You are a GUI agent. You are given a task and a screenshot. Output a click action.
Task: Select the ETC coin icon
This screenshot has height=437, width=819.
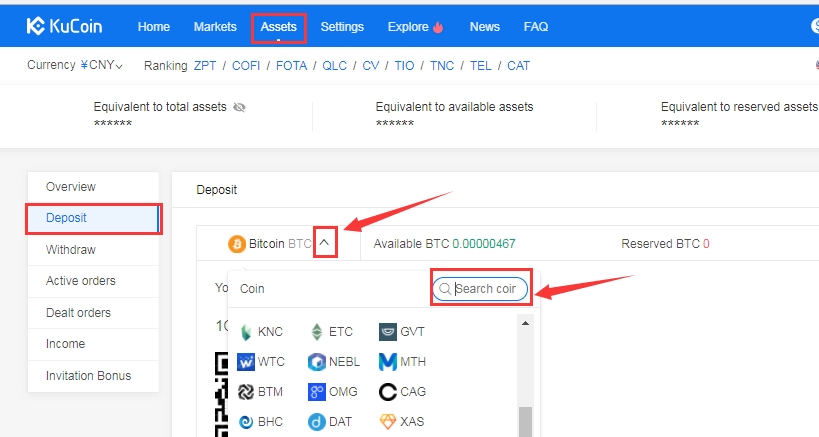click(x=317, y=332)
